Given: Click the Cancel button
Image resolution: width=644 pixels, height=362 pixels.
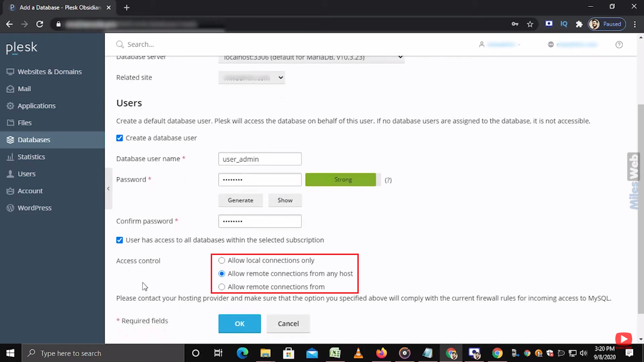Looking at the screenshot, I should 289,324.
